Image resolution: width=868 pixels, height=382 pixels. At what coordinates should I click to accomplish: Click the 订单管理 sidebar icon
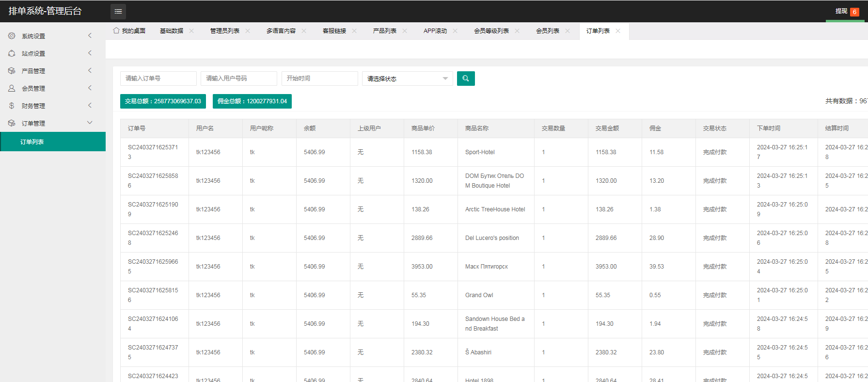pos(12,123)
